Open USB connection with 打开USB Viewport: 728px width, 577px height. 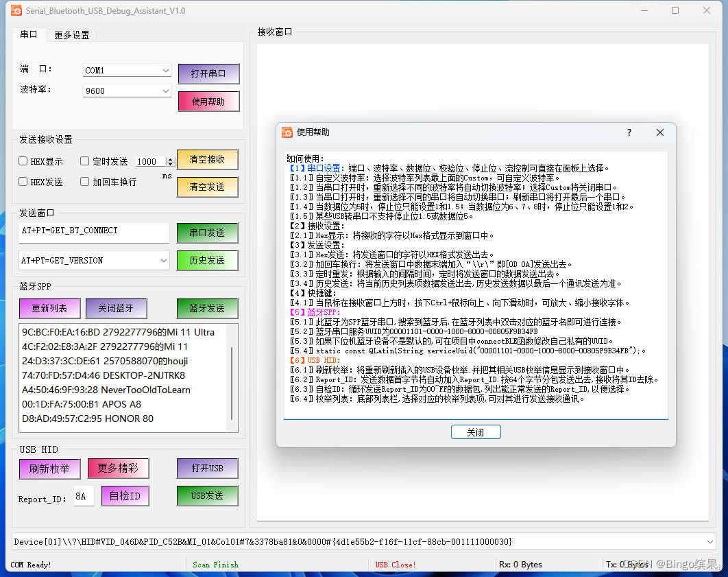(x=207, y=468)
